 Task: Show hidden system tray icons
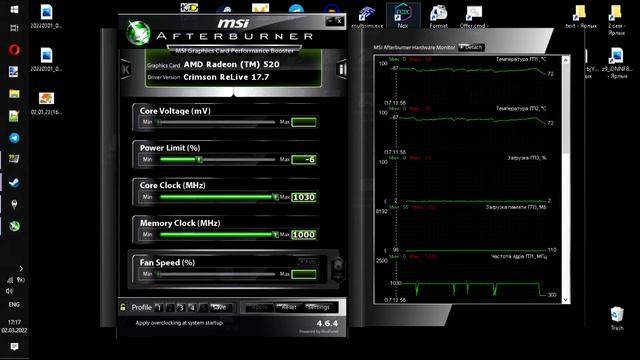point(21,268)
